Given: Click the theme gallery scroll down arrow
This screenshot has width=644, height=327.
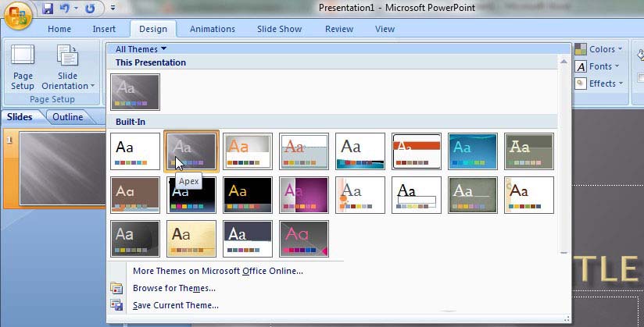Looking at the screenshot, I should pos(564,253).
